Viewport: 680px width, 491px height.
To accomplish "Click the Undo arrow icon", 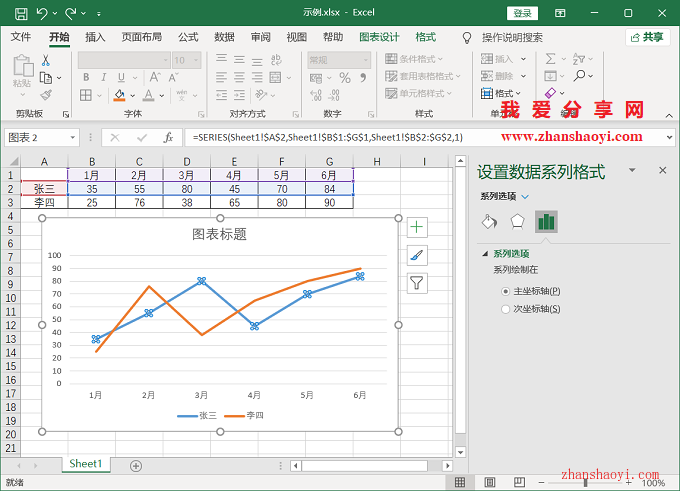I will tap(42, 13).
